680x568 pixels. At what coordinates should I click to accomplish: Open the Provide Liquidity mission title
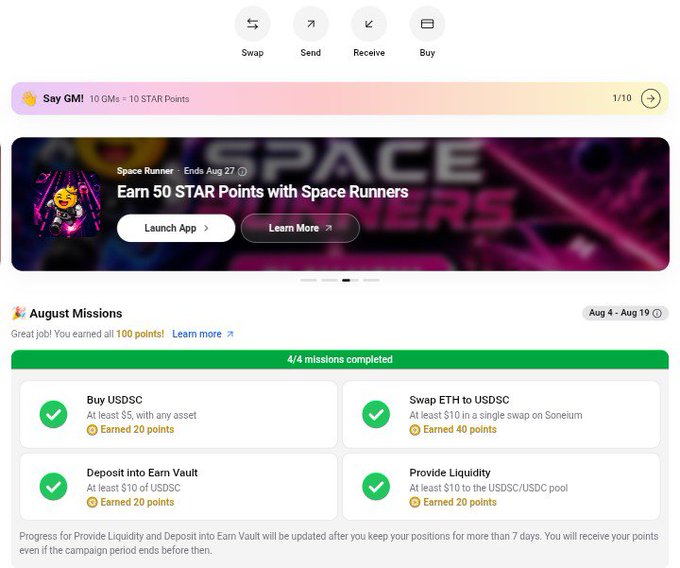tap(450, 473)
